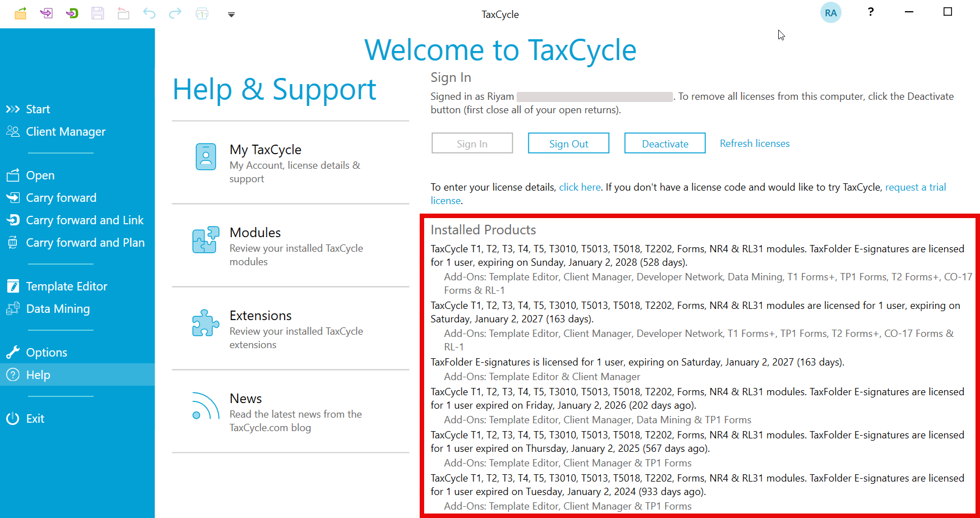This screenshot has height=518, width=980.
Task: Click text 'TaxFolder E-signatures is licensed for 1 user'
Action: point(527,362)
